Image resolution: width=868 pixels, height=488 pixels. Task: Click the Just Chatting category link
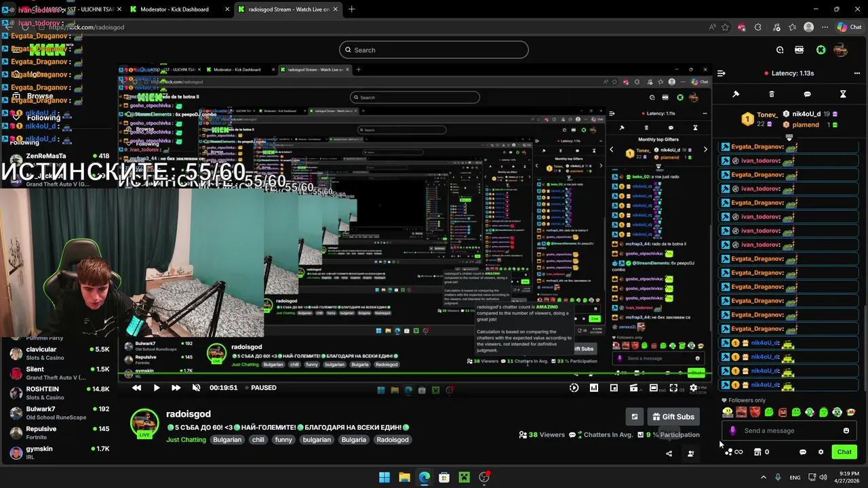(186, 440)
